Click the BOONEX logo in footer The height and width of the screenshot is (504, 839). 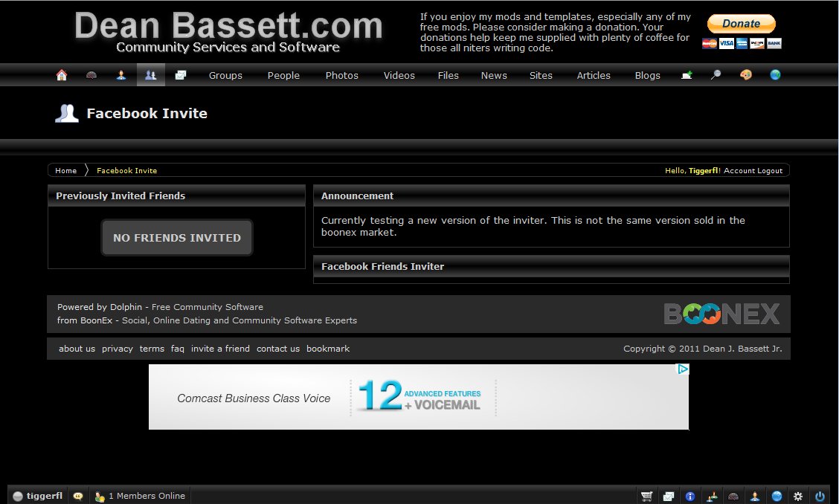coord(721,314)
